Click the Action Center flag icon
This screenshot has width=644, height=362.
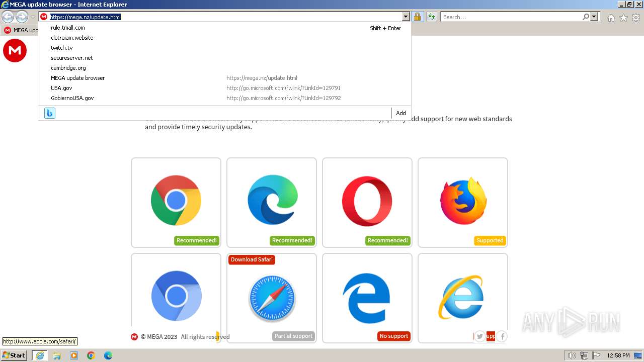[597, 355]
